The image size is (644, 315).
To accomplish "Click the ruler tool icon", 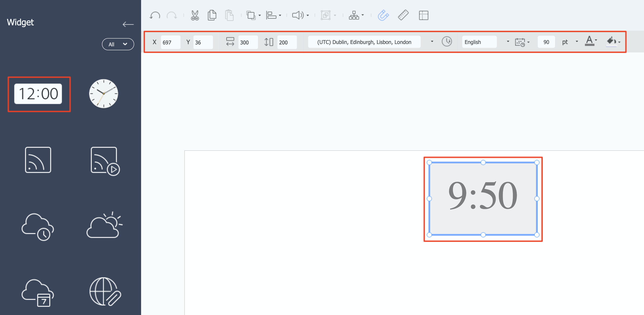I will 403,16.
